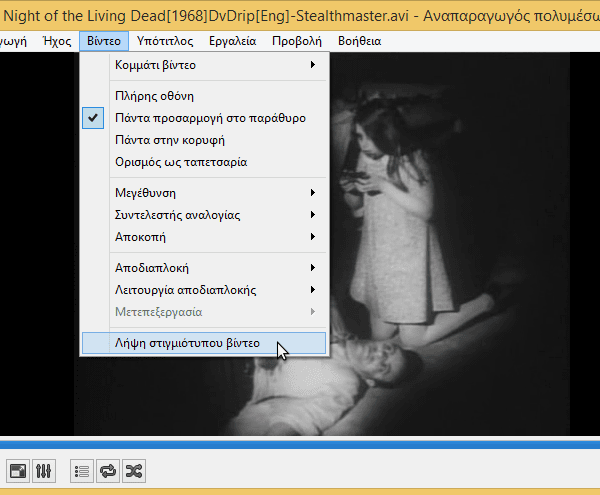Toggle the loop repeat button

tap(108, 471)
